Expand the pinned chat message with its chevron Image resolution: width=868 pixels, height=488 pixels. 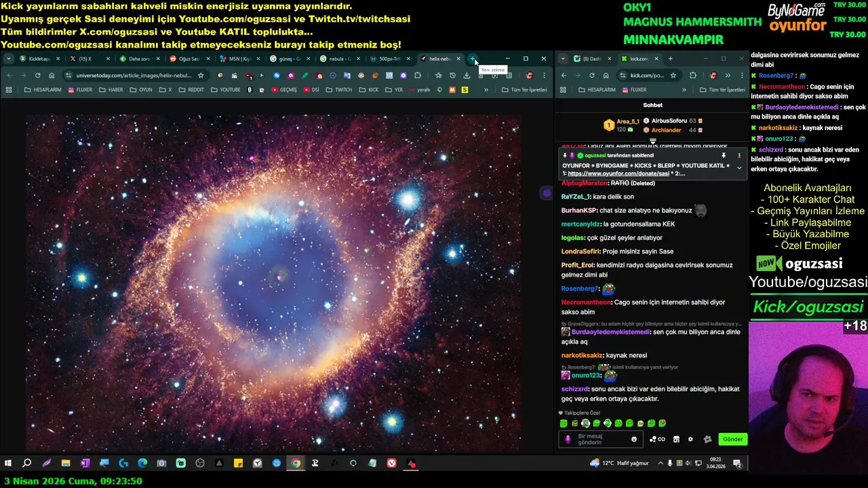(739, 167)
